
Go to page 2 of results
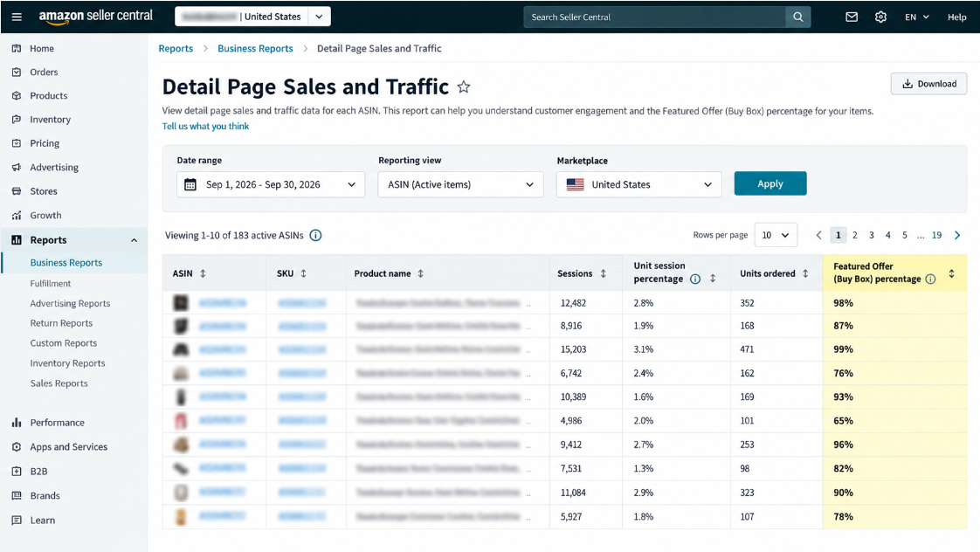pos(854,235)
